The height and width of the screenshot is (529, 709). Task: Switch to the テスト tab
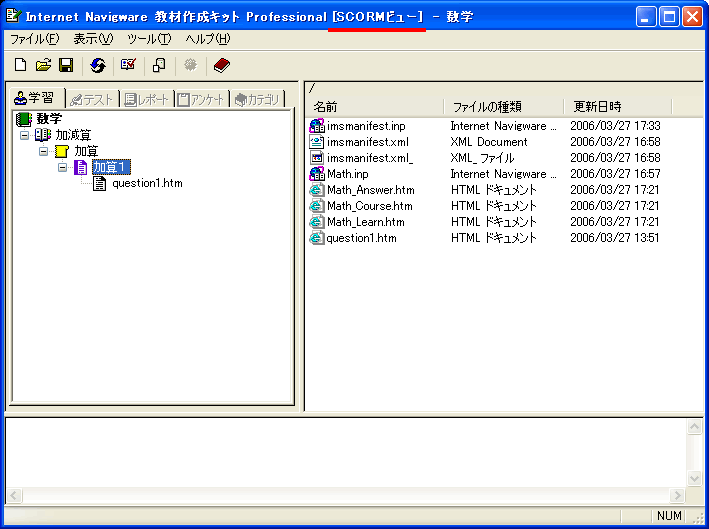coord(92,99)
